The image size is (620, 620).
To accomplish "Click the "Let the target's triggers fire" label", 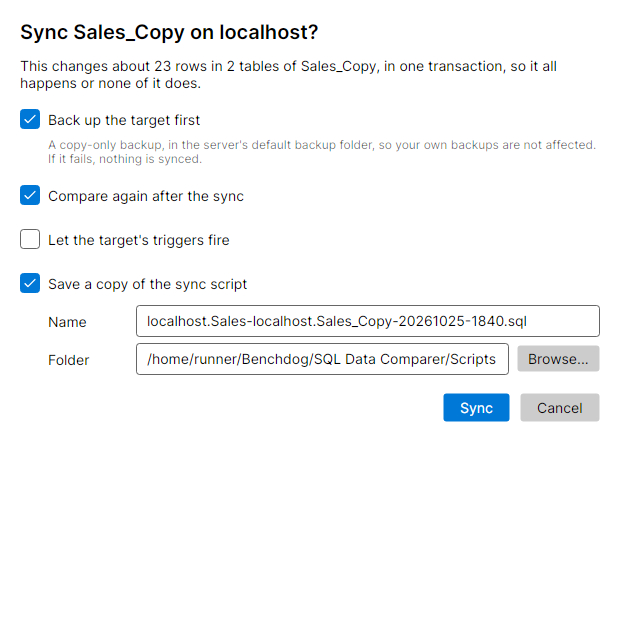I will pyautogui.click(x=139, y=240).
